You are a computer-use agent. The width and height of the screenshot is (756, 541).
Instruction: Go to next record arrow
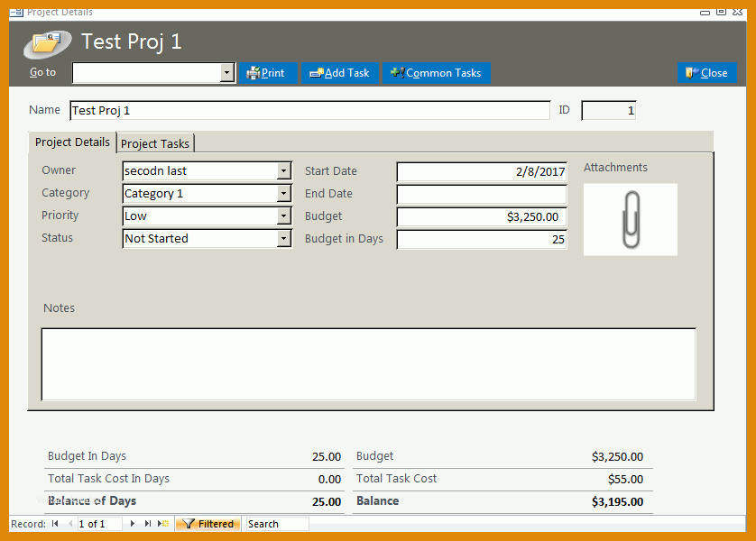tap(133, 524)
